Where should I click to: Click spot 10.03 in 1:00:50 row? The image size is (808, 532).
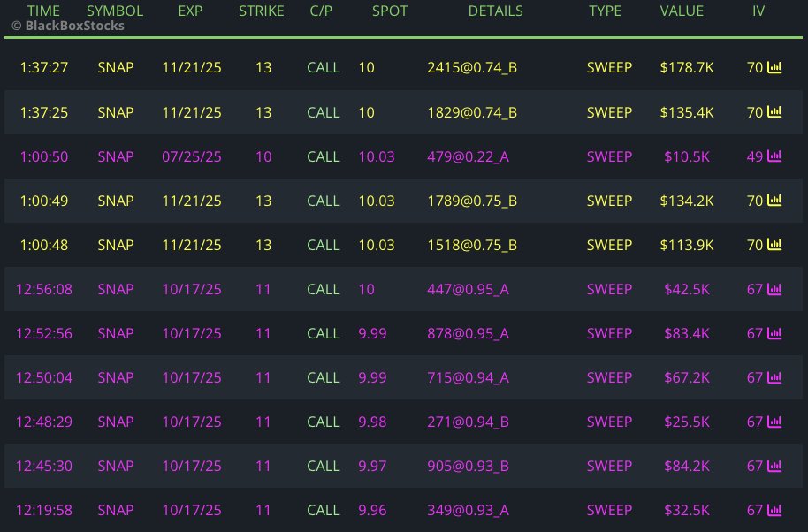pyautogui.click(x=377, y=156)
